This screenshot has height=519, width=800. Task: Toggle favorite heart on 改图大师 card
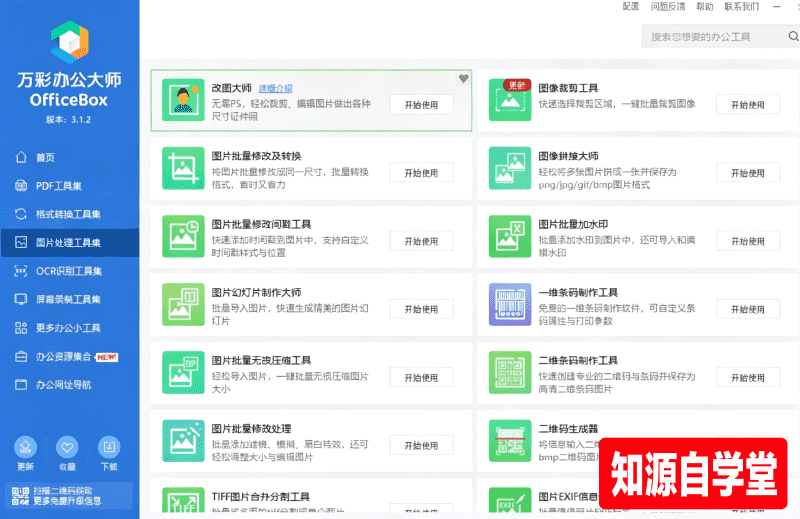(463, 79)
